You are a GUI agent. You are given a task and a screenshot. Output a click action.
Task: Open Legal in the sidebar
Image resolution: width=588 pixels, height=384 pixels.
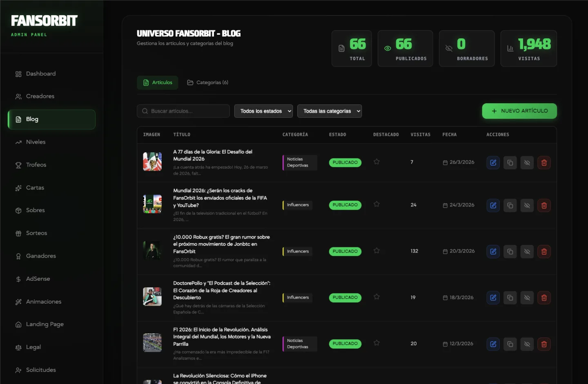point(51,347)
